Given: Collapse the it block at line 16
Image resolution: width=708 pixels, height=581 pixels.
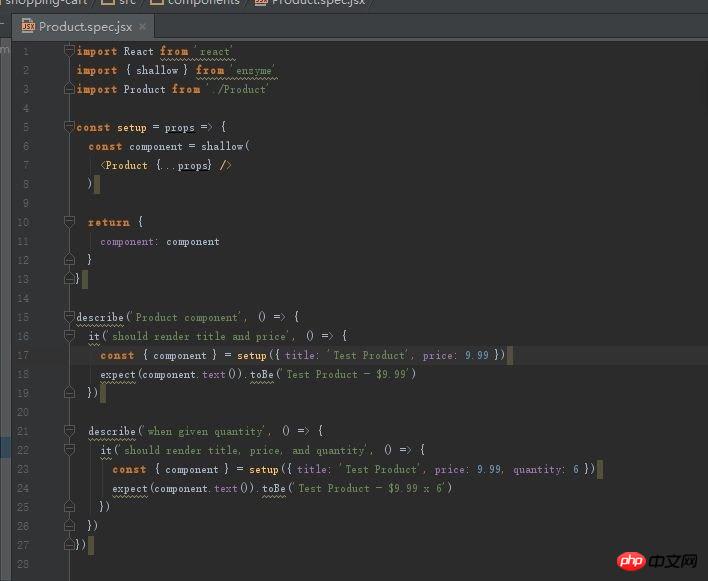Looking at the screenshot, I should [x=69, y=335].
